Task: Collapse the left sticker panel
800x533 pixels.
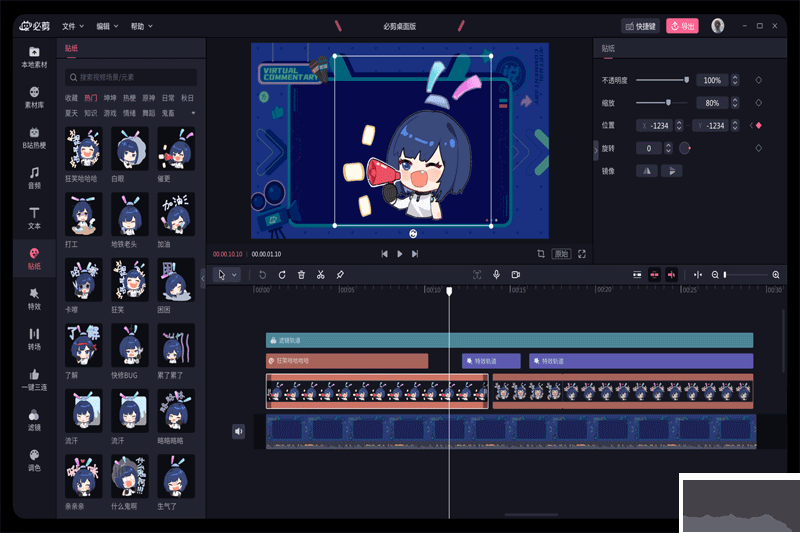Action: pyautogui.click(x=203, y=278)
